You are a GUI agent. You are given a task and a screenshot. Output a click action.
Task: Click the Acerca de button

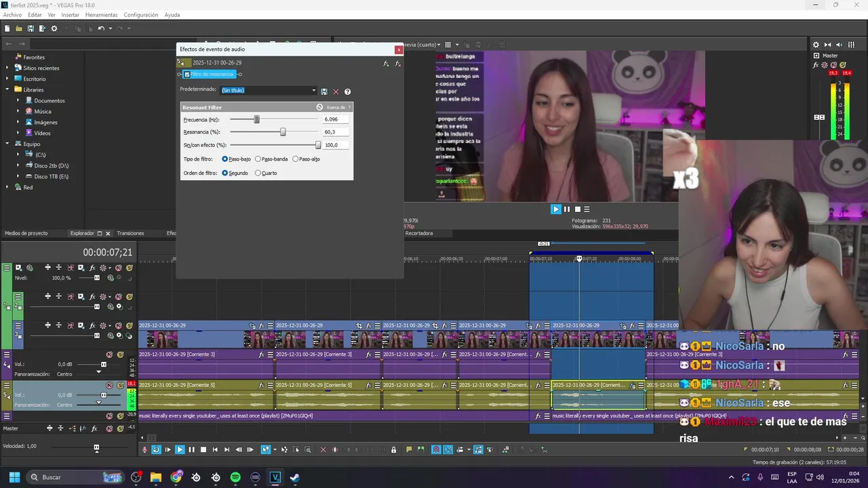pyautogui.click(x=335, y=107)
